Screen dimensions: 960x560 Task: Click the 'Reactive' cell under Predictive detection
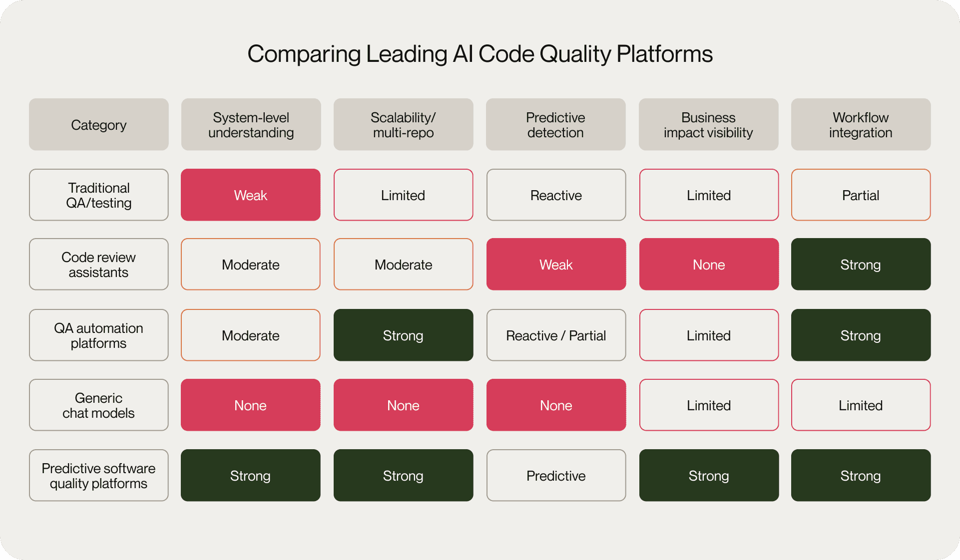(x=556, y=195)
